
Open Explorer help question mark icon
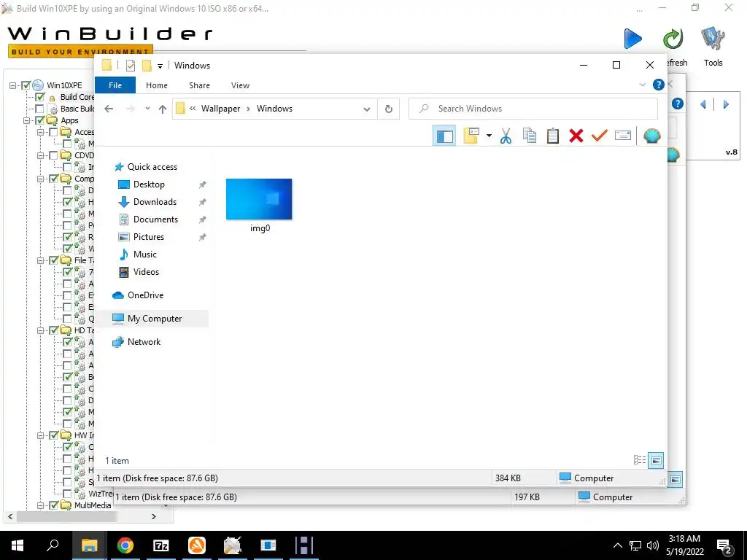point(659,85)
